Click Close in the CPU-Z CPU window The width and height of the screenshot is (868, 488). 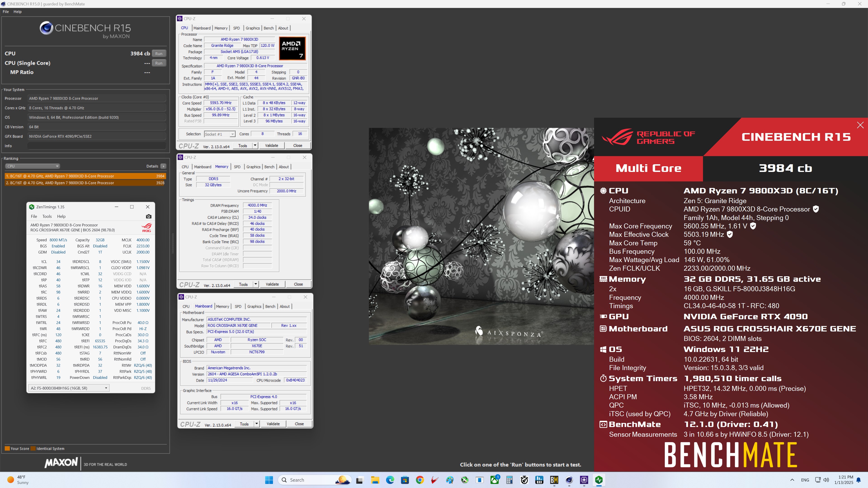tap(297, 145)
